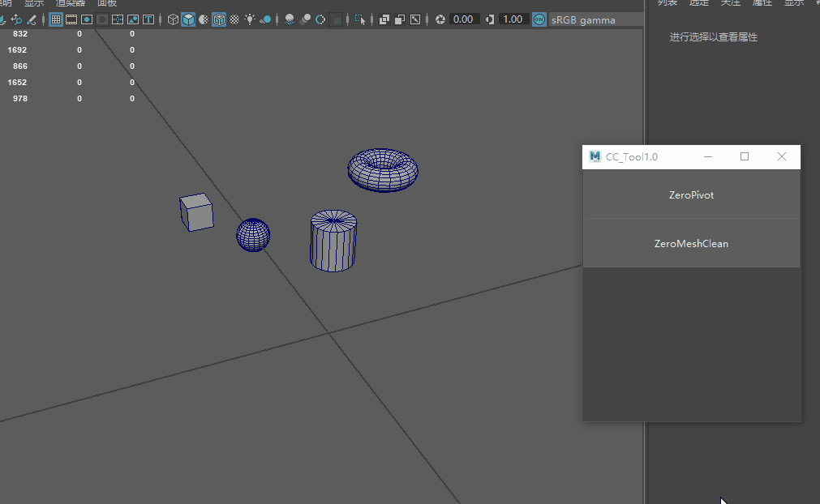This screenshot has width=820, height=504.
Task: Enable textured display checker icon
Action: point(234,19)
